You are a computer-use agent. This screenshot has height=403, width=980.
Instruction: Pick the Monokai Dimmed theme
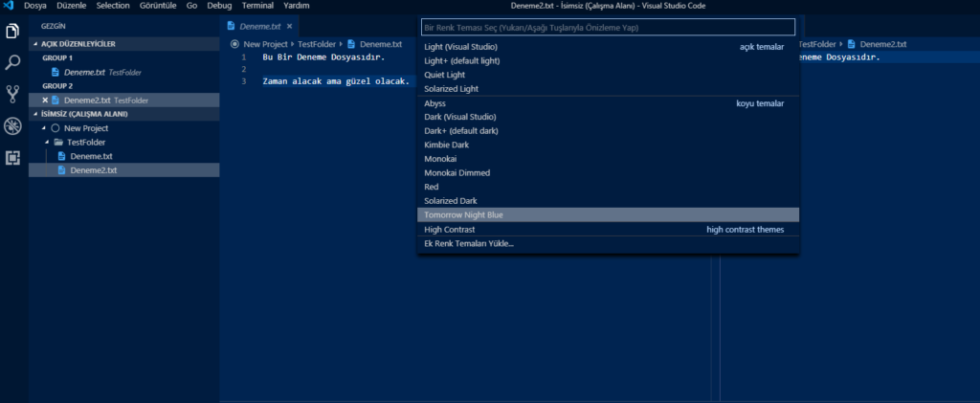coord(608,173)
